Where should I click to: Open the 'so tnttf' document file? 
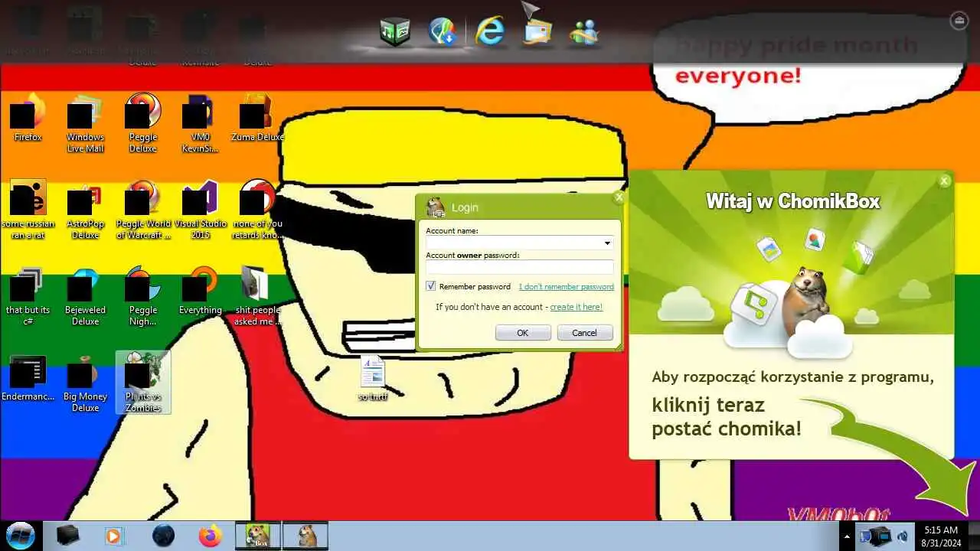373,379
